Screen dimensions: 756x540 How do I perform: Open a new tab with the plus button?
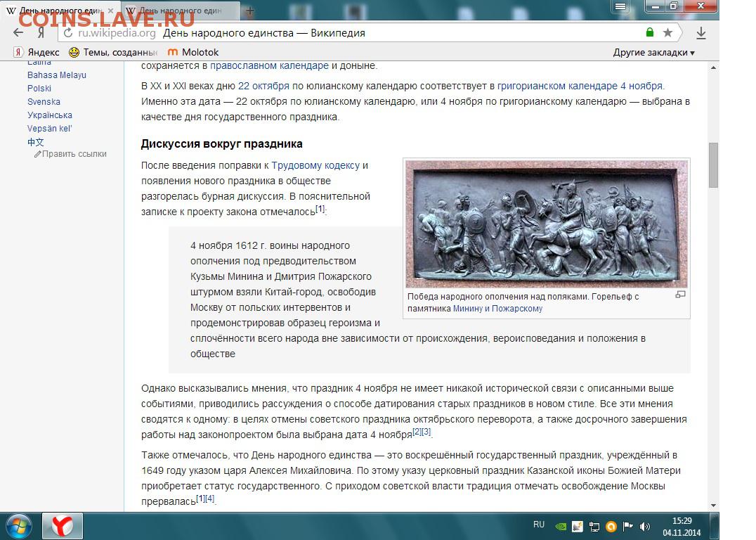click(249, 11)
